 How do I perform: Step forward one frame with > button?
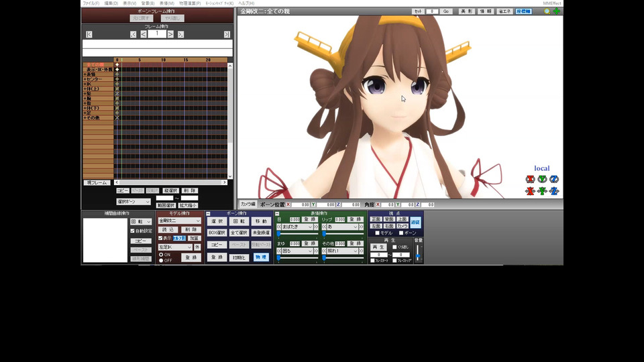[170, 34]
